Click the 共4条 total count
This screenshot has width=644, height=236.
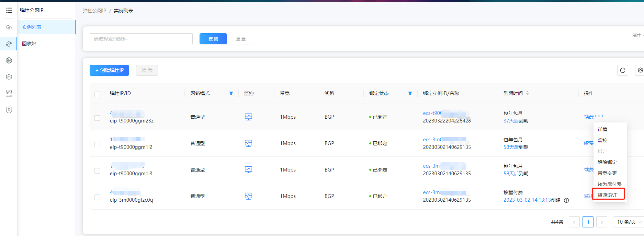[x=557, y=222]
